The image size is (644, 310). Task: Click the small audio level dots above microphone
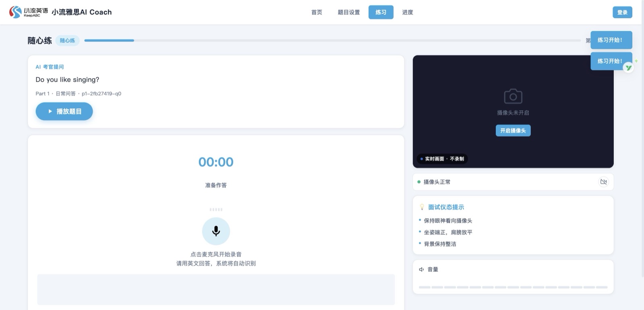coord(216,209)
